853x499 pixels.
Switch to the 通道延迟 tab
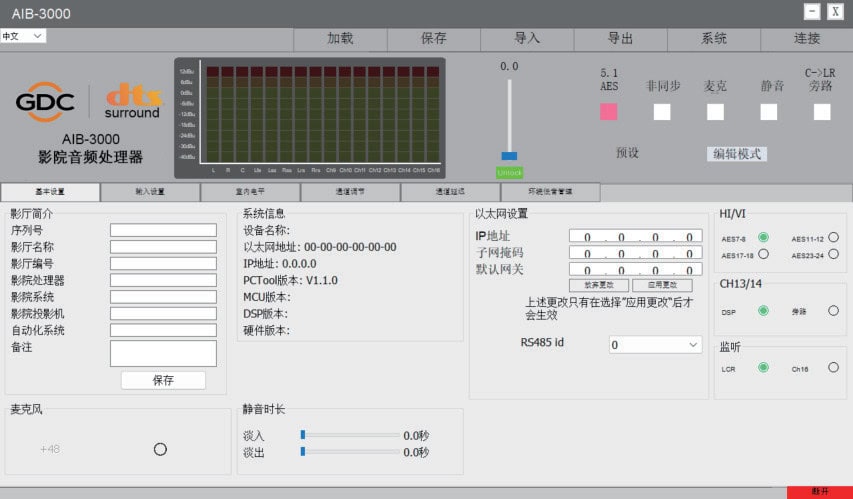450,192
